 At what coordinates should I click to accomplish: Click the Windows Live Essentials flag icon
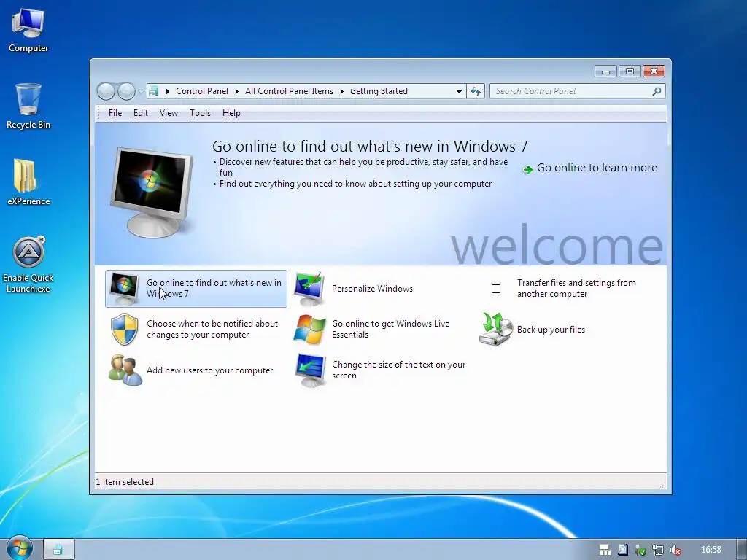(309, 329)
